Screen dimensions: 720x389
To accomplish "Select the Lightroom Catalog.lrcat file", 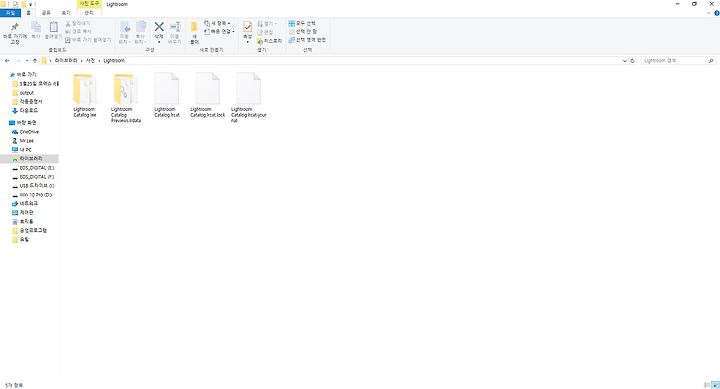I will click(167, 95).
